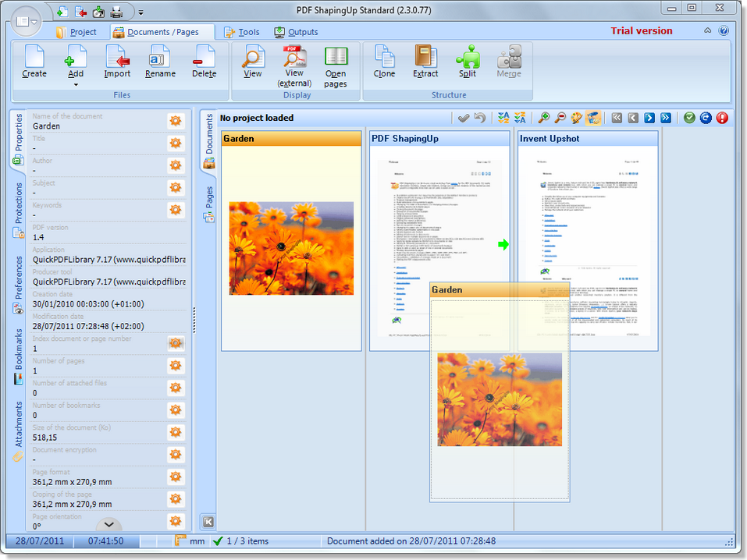
Task: Click the grey checkmark validate icon
Action: click(x=464, y=118)
